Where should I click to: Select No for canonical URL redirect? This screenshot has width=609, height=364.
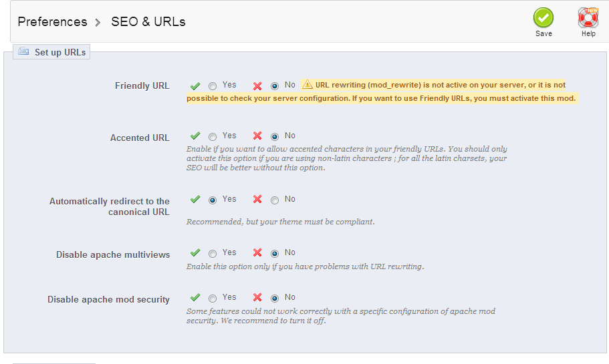coord(275,200)
